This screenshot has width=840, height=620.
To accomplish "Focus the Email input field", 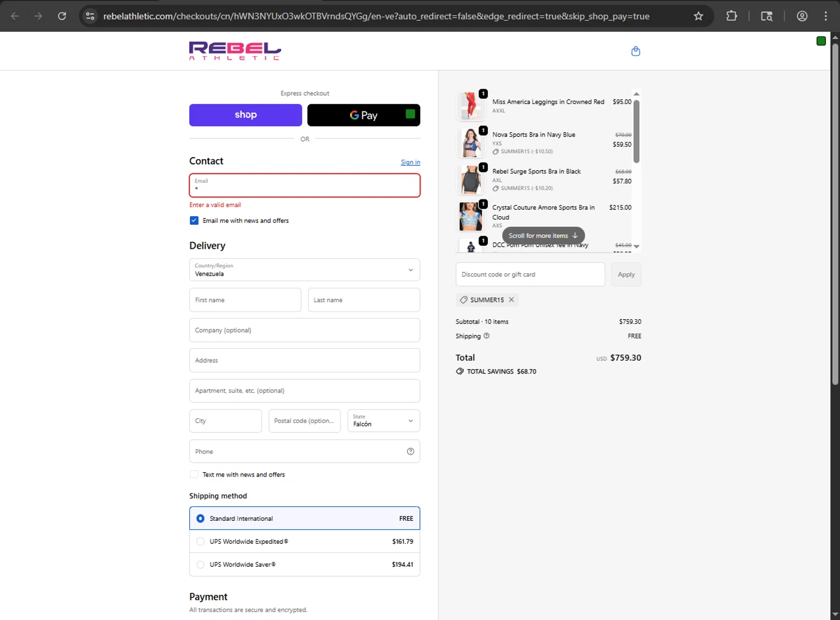I will (x=305, y=185).
